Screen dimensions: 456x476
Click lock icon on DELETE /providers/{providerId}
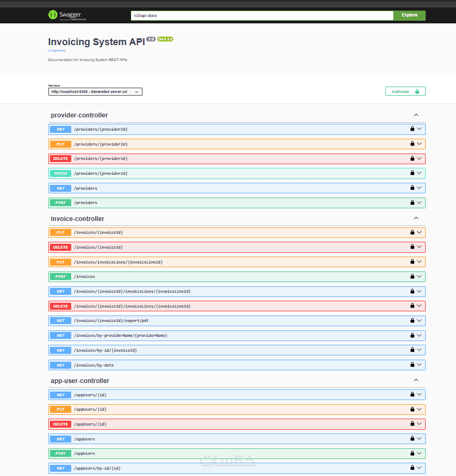(412, 158)
